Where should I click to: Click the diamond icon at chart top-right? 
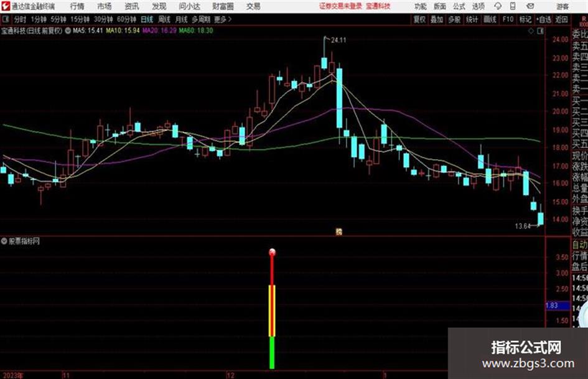click(531, 31)
